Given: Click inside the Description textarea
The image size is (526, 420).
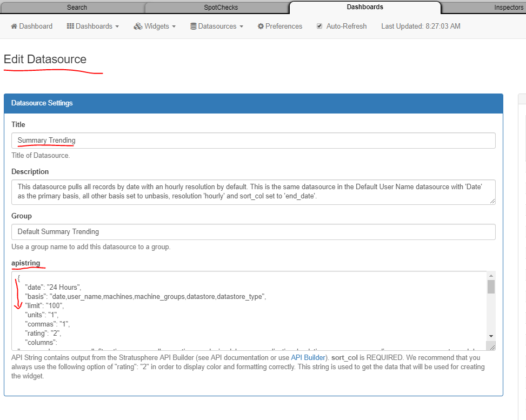Looking at the screenshot, I should coord(254,192).
